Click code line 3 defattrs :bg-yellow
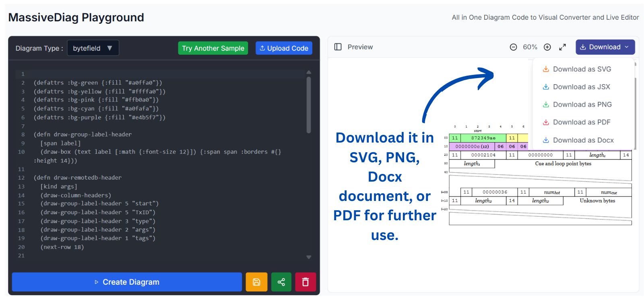Screen dimensions: 644x302 pyautogui.click(x=99, y=91)
